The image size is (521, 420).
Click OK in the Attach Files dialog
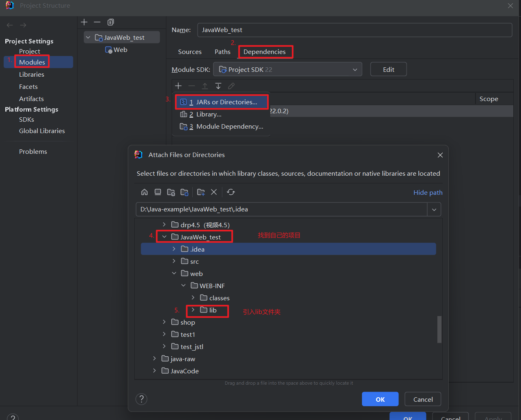click(x=380, y=399)
